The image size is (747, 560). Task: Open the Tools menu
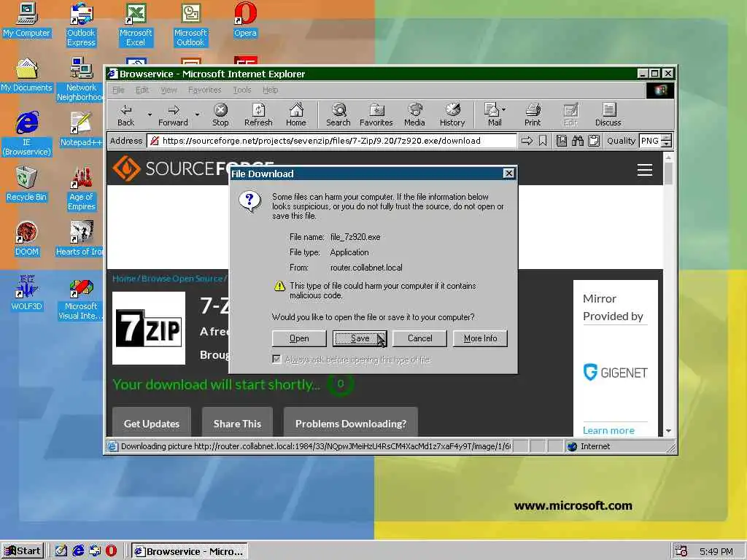pos(242,90)
